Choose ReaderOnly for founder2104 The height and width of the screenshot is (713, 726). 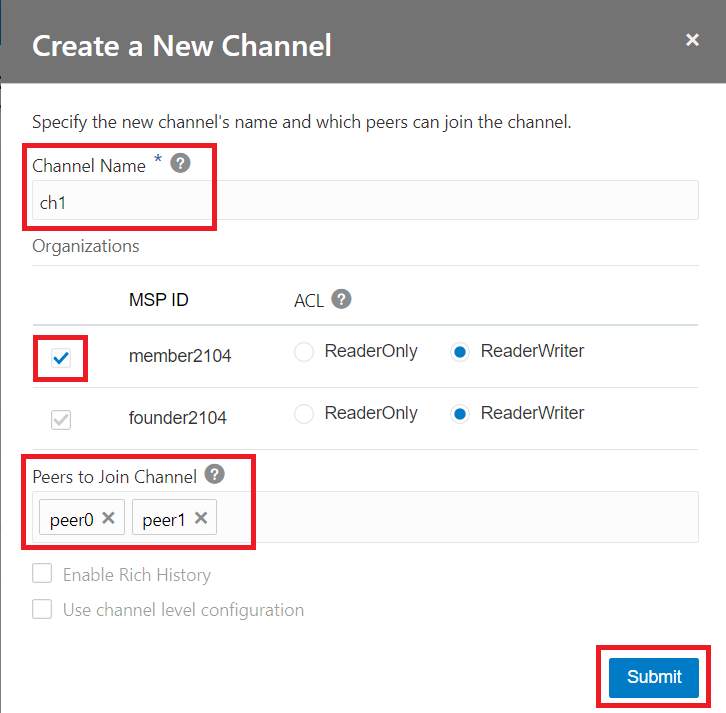[305, 414]
